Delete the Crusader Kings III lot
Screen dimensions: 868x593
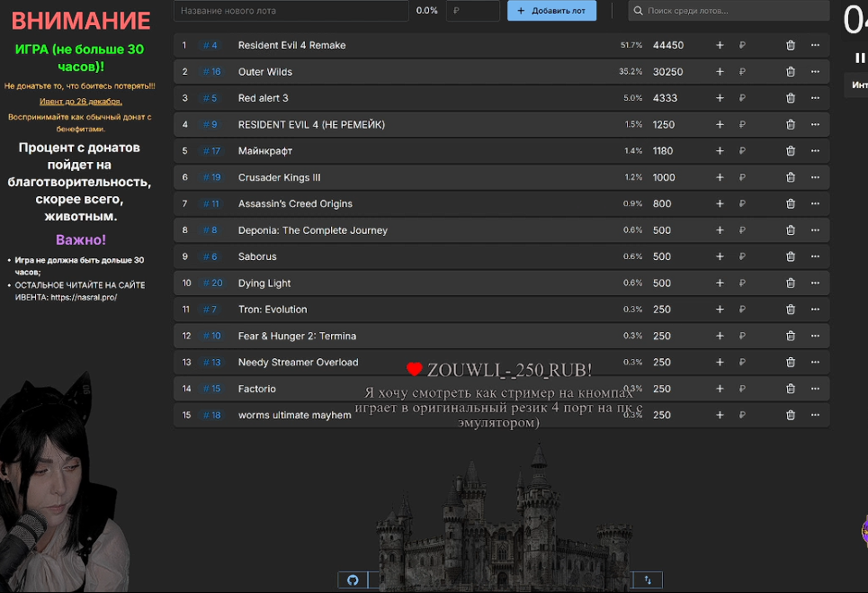click(791, 178)
